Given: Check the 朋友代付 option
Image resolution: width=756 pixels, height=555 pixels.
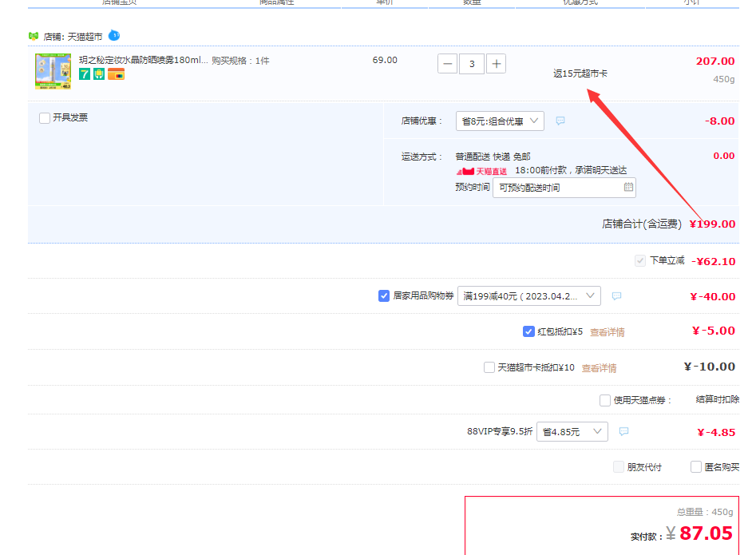Looking at the screenshot, I should [619, 467].
